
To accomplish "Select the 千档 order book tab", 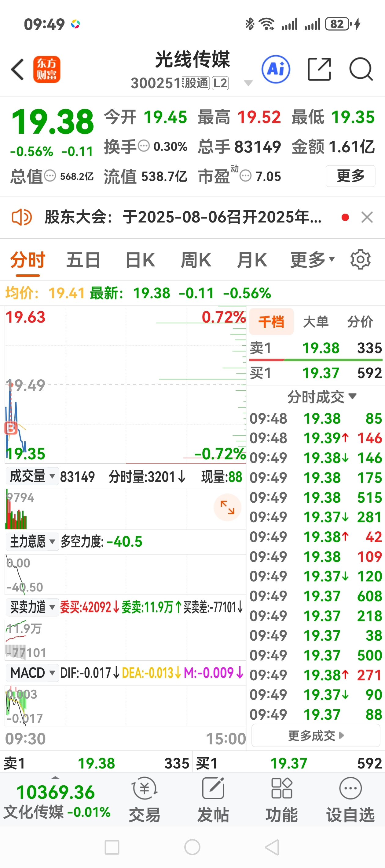I will pos(271,321).
